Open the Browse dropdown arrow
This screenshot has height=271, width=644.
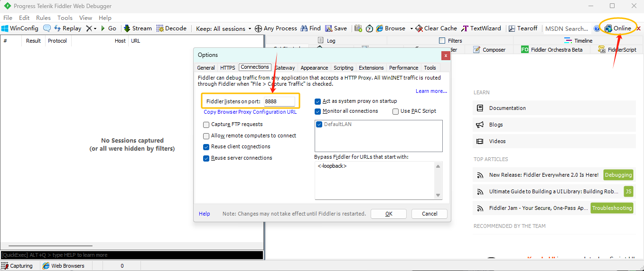411,28
